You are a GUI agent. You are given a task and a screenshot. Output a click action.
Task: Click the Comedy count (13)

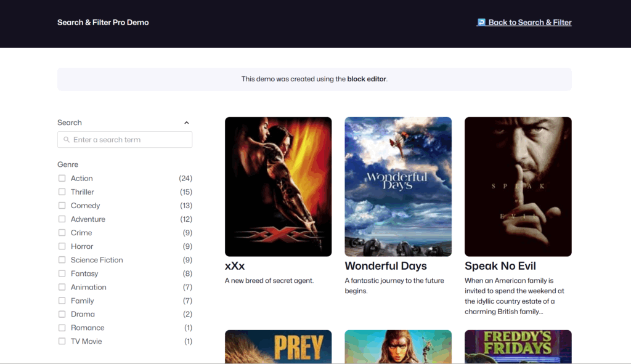tap(186, 206)
